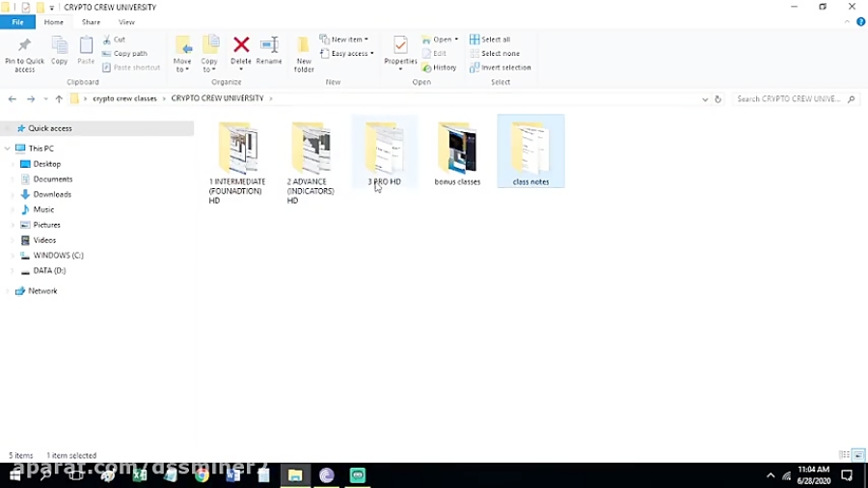Select DATA (D:) drive in the tree

pyautogui.click(x=49, y=271)
